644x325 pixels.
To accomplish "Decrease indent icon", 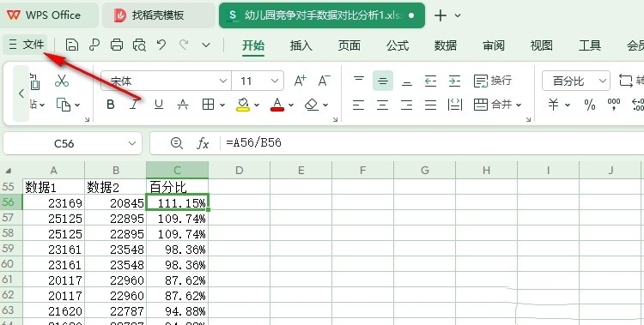I will (x=430, y=81).
